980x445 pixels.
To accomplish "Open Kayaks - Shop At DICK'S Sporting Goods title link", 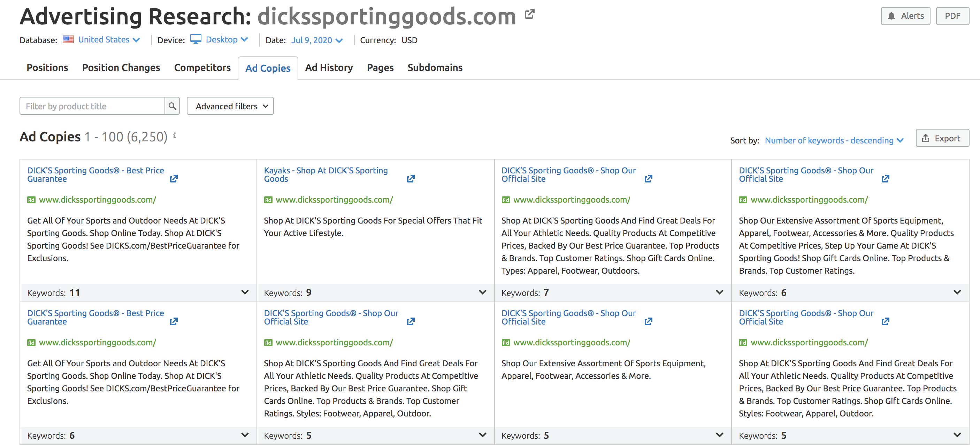I will click(326, 174).
